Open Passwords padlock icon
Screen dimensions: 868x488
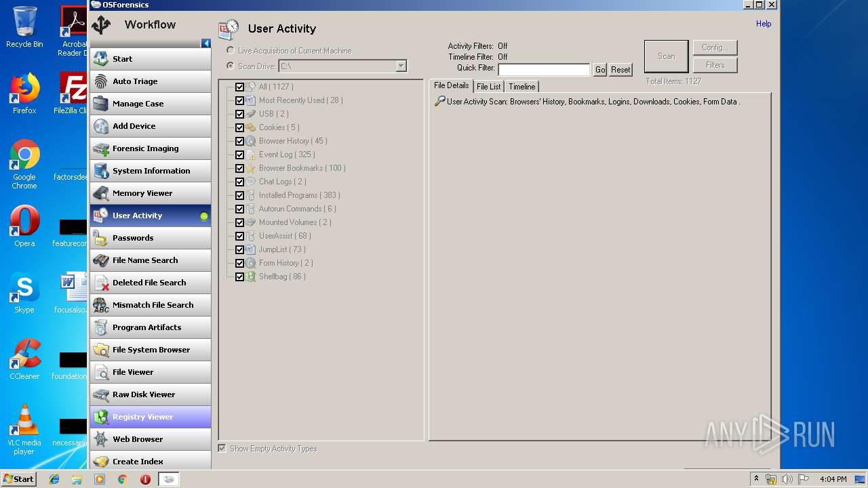[101, 238]
